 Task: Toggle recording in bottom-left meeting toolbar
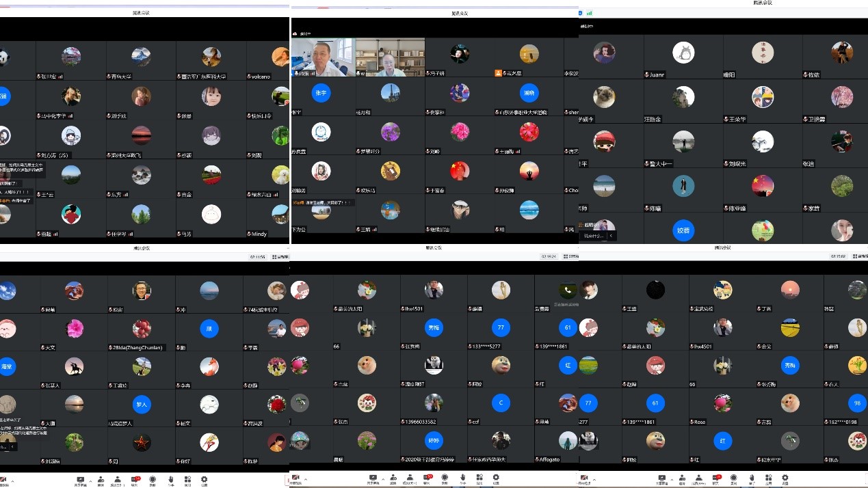click(x=153, y=480)
